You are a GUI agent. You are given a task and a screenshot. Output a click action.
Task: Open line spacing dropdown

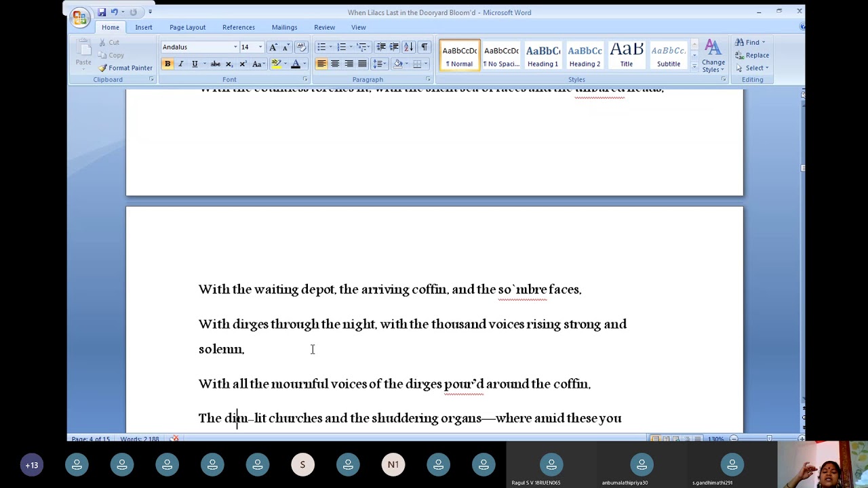tap(379, 64)
